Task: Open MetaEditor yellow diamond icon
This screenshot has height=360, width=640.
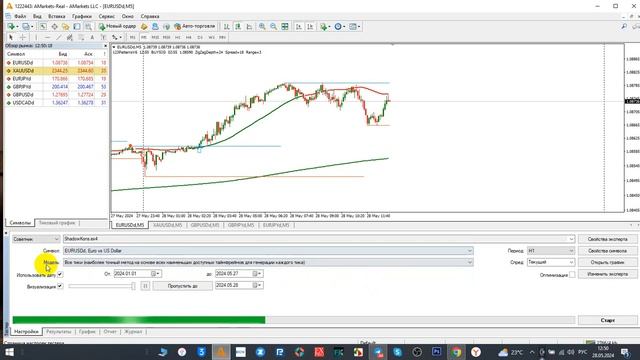Action: coord(144,27)
